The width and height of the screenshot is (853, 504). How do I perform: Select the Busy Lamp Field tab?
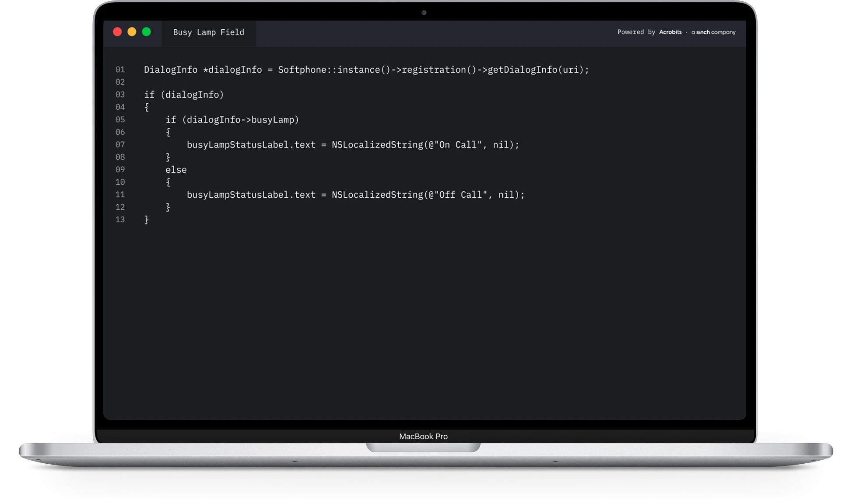click(x=208, y=32)
